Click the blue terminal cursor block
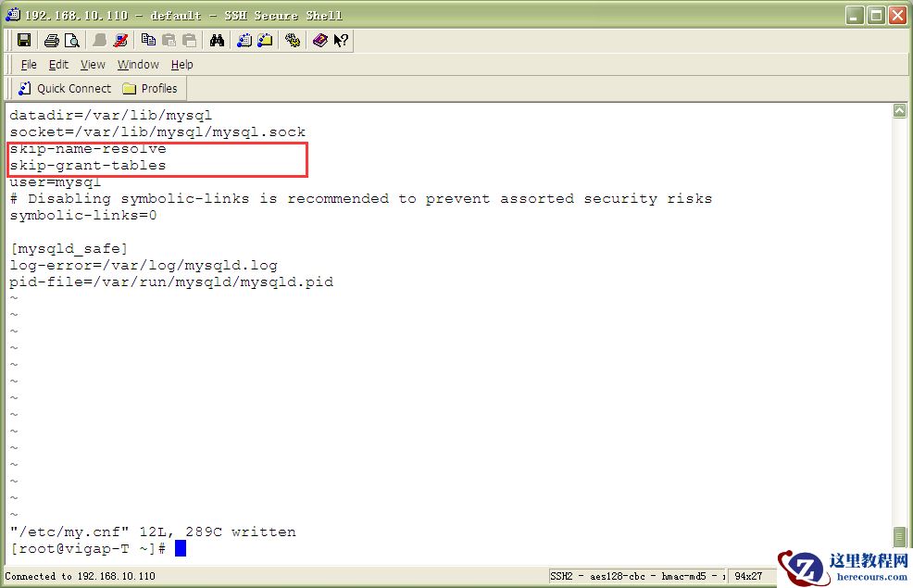The image size is (913, 588). coord(181,548)
